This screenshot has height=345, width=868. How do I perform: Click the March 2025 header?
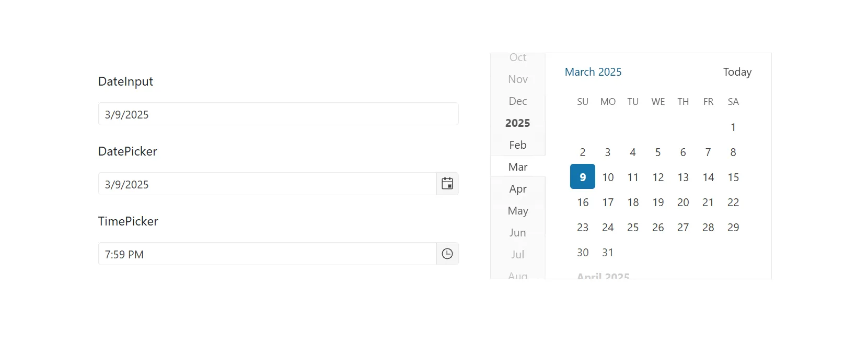tap(593, 72)
